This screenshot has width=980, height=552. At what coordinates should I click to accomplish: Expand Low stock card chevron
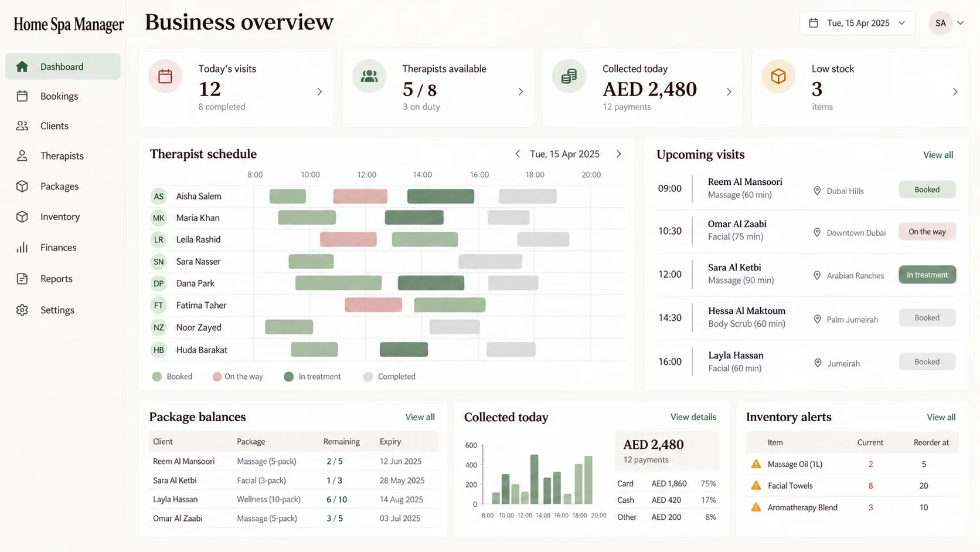tap(955, 92)
